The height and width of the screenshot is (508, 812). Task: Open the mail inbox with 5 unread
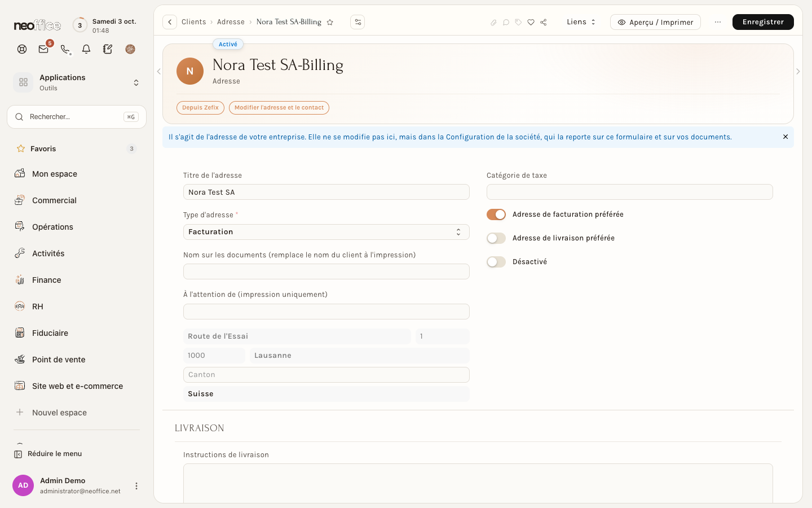(43, 49)
